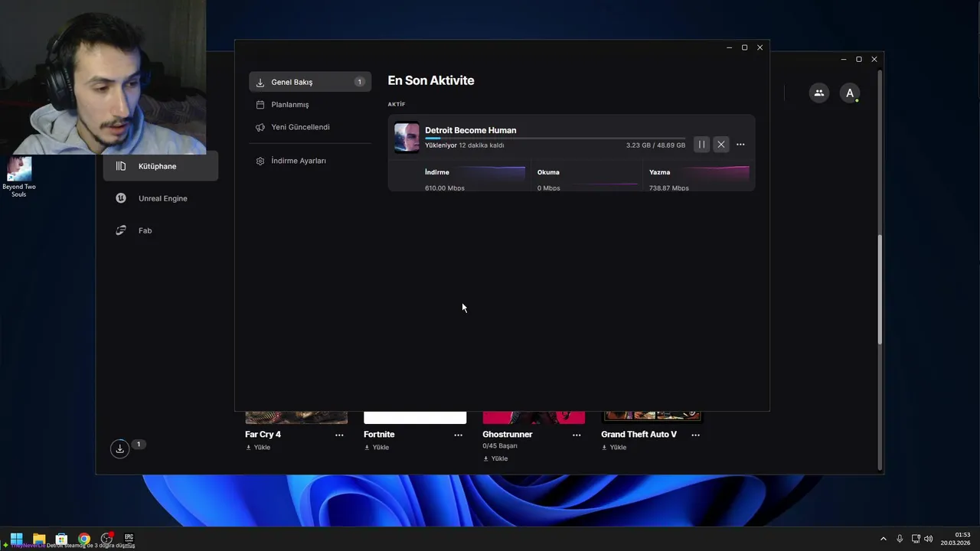Click the launcher library vertical scrollbar

click(x=880, y=289)
